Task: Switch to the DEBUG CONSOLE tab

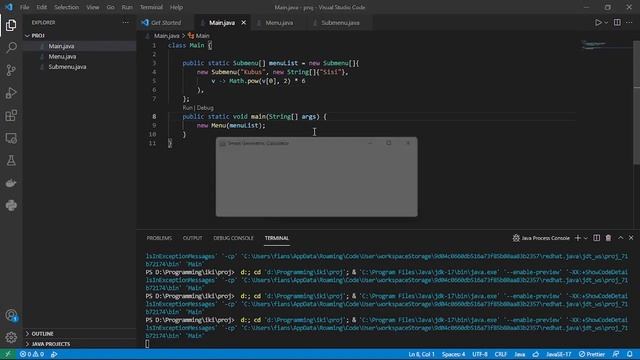Action: 233,238
